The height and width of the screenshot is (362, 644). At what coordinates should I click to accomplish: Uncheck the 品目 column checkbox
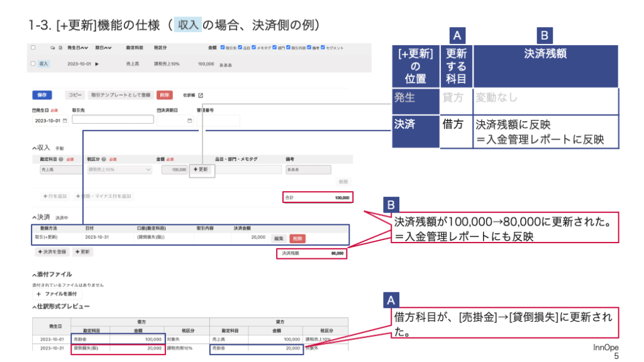tap(240, 47)
